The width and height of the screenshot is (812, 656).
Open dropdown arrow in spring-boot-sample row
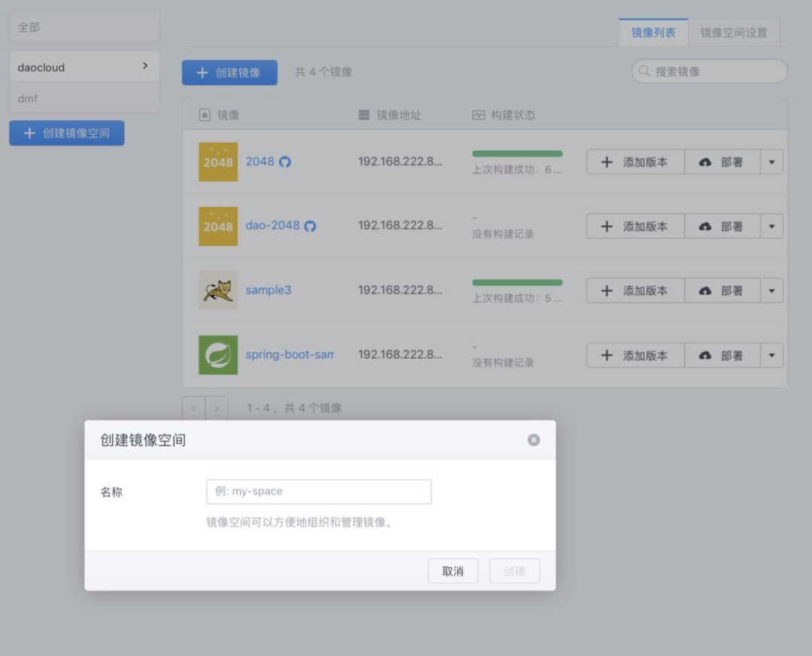[771, 356]
